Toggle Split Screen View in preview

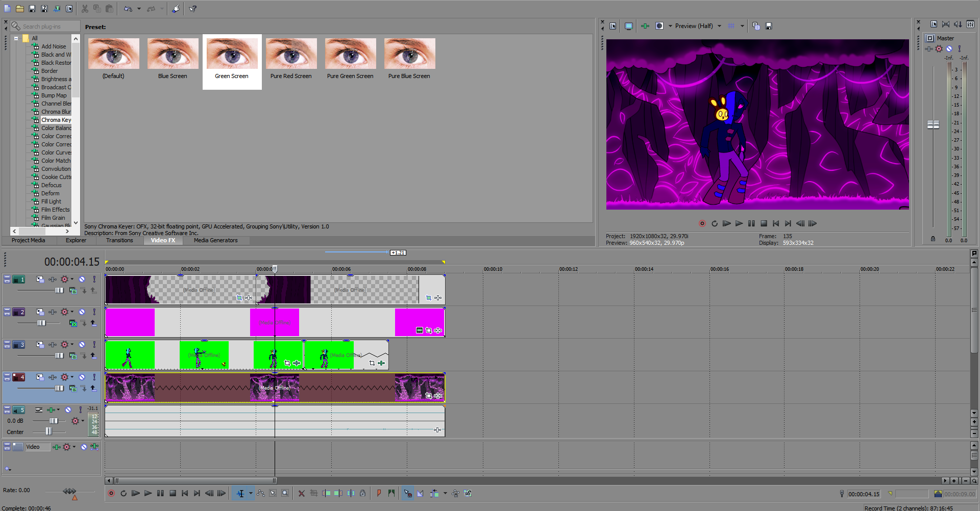point(659,26)
